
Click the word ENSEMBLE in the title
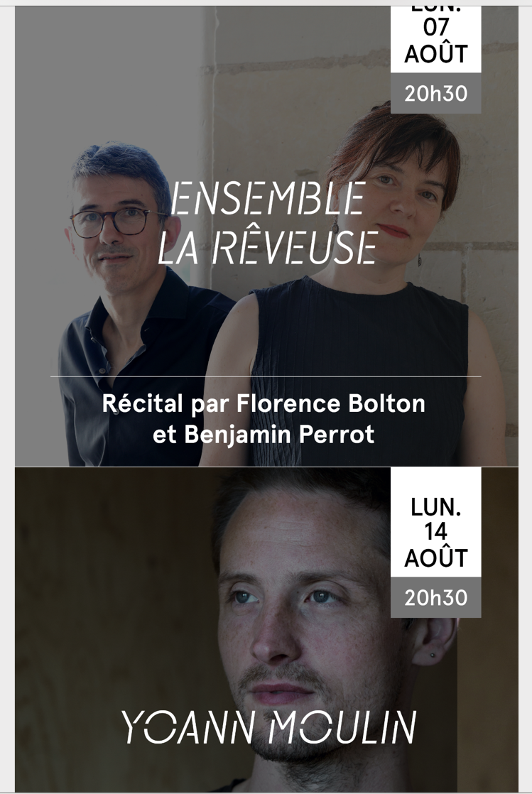[x=268, y=197]
